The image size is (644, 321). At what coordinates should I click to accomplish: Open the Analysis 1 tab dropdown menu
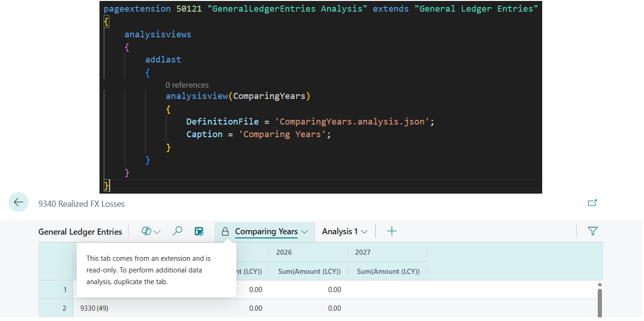click(364, 231)
